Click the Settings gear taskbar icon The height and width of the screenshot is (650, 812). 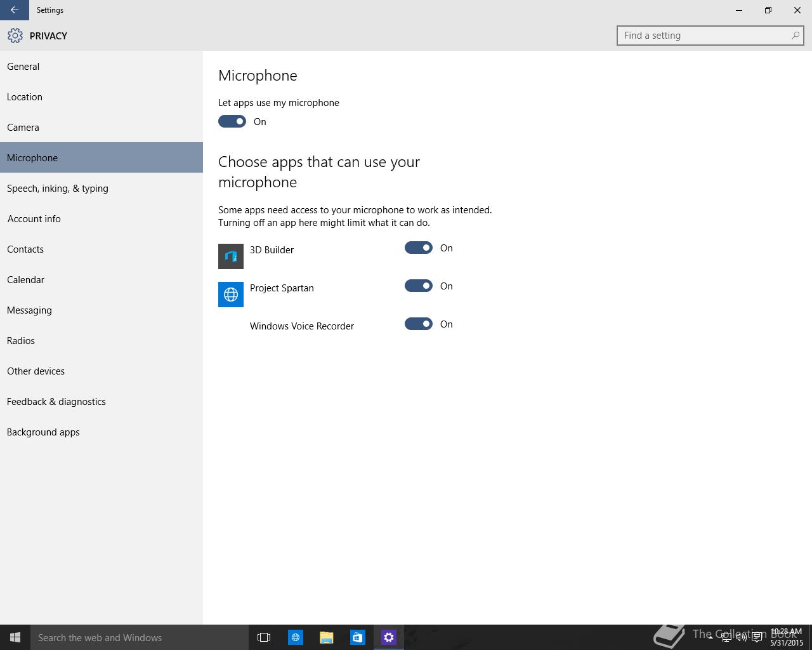point(389,637)
